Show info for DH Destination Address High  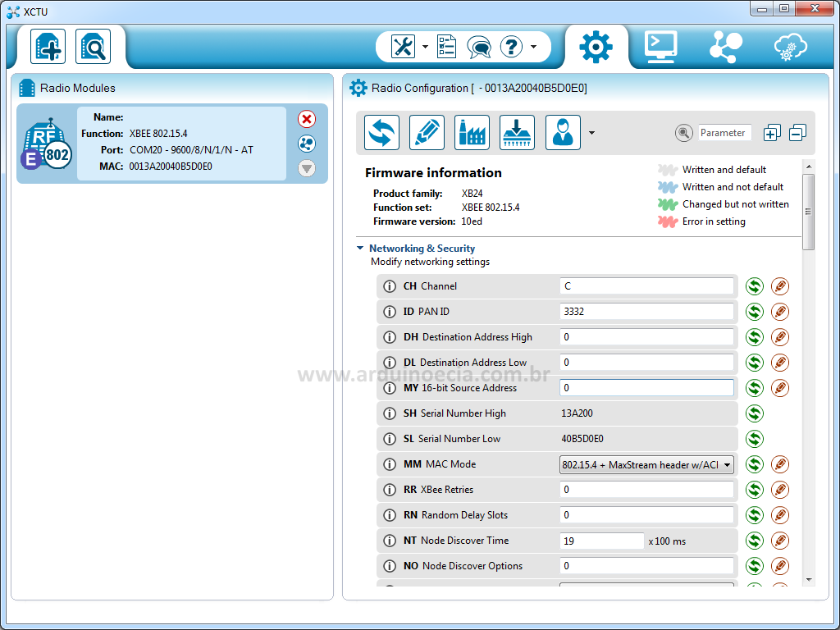[x=390, y=337]
